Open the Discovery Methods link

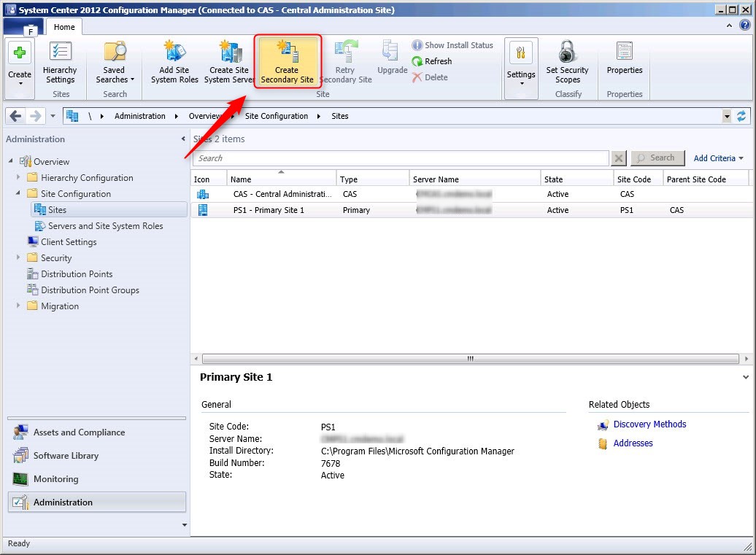[649, 424]
